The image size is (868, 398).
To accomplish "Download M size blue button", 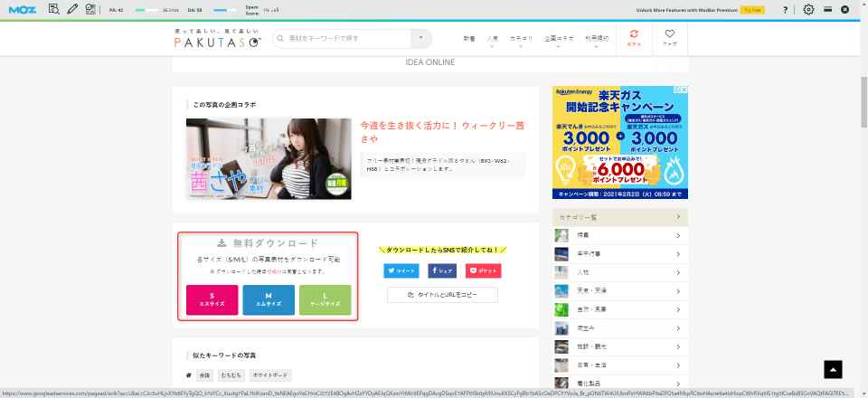I will pyautogui.click(x=269, y=300).
